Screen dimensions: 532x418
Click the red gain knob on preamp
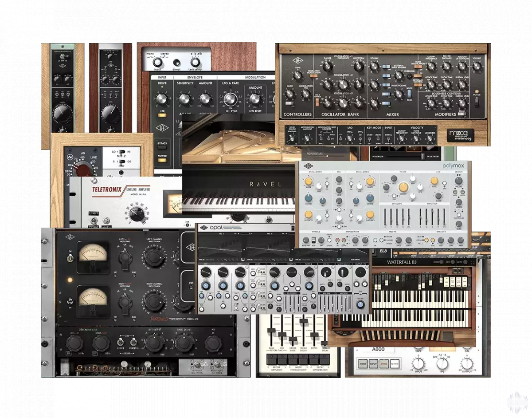pos(82,170)
